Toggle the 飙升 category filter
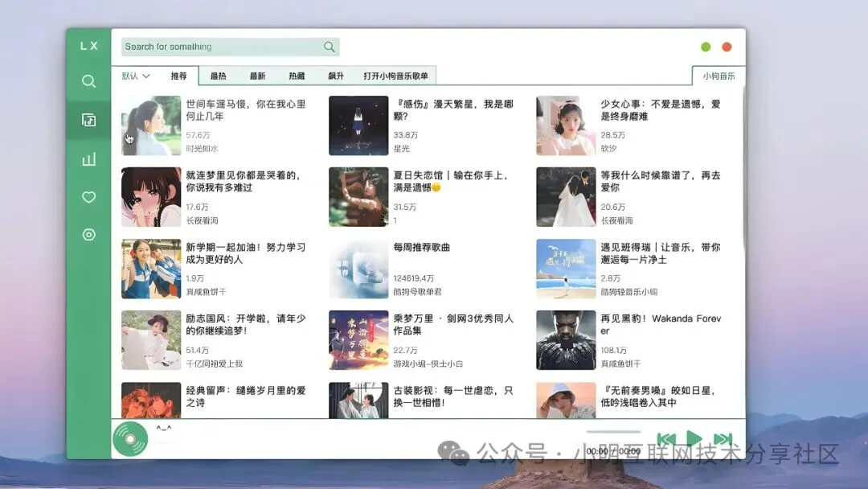868x489 pixels. point(334,75)
